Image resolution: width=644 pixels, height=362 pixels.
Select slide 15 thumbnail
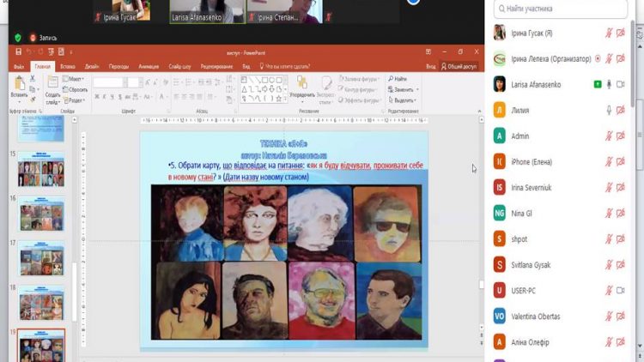point(41,169)
